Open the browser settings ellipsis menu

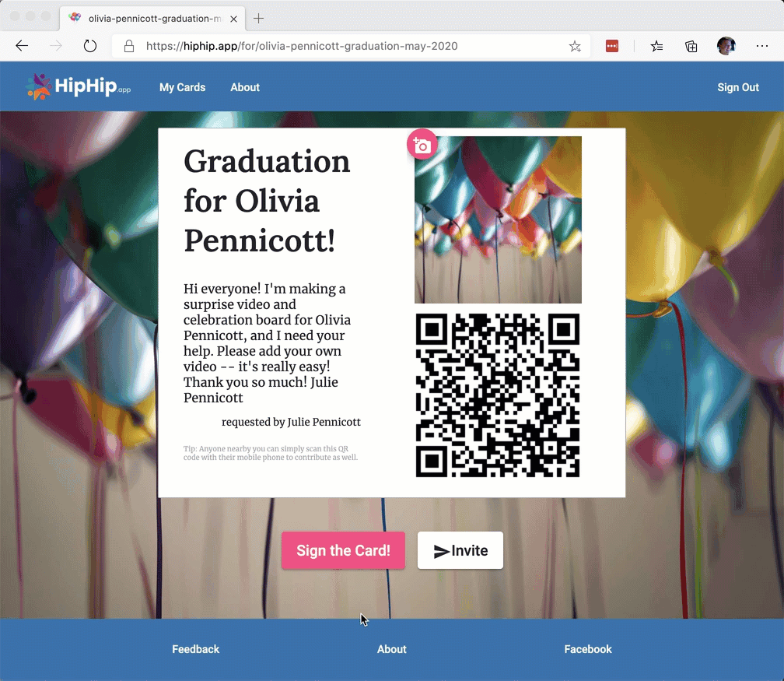[x=762, y=46]
